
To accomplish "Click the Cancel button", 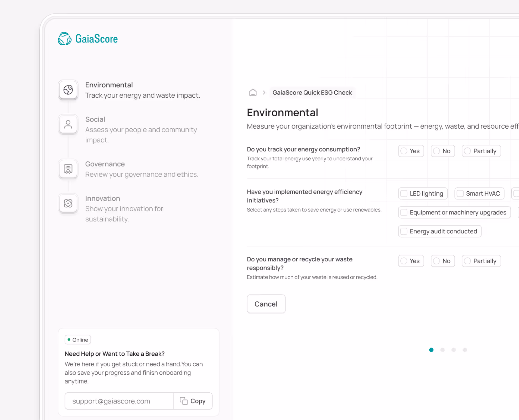I will [x=266, y=304].
